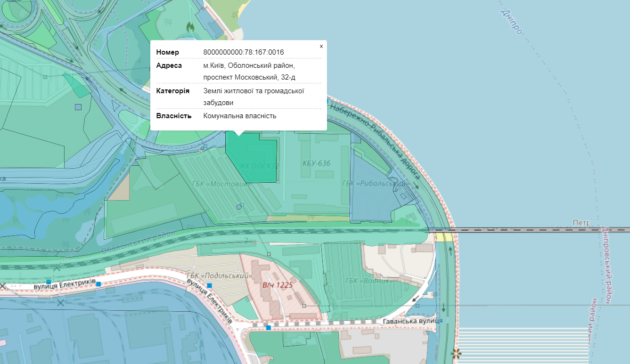Click blue stop marker below В/ч 1225
This screenshot has height=364, width=630.
point(269,327)
